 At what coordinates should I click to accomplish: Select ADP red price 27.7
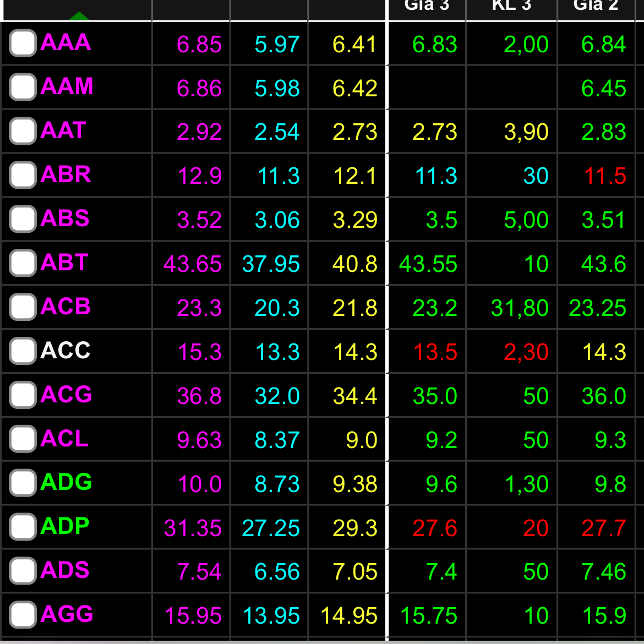[x=603, y=528]
